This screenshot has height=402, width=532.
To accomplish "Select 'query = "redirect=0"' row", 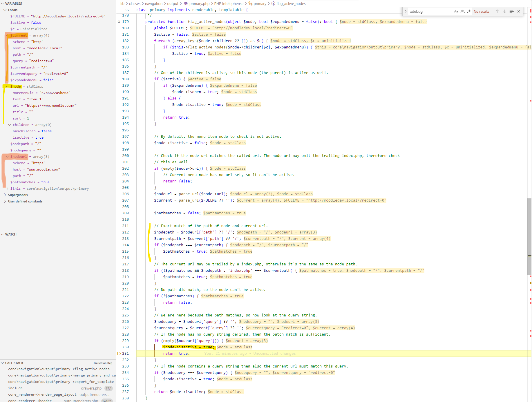I will pyautogui.click(x=58, y=61).
